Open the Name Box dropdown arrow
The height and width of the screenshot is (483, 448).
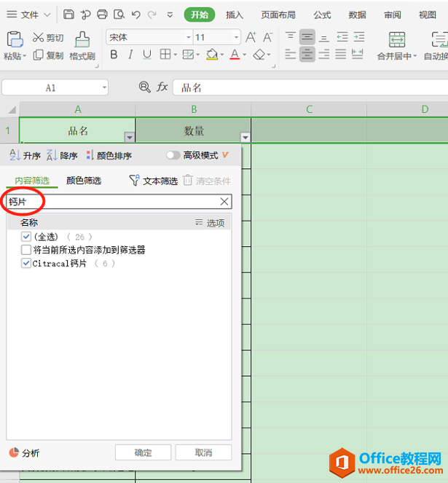(x=104, y=87)
